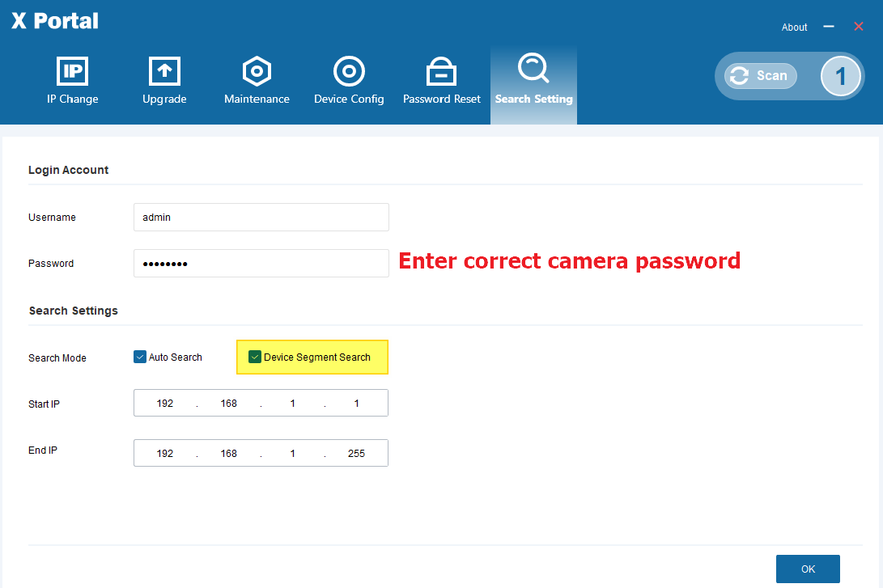This screenshot has width=883, height=588.
Task: Uncheck Device Segment Search
Action: 255,356
